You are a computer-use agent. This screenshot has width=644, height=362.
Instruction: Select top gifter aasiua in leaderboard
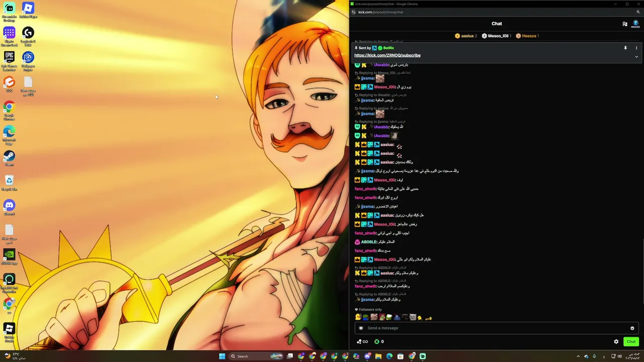pos(465,36)
